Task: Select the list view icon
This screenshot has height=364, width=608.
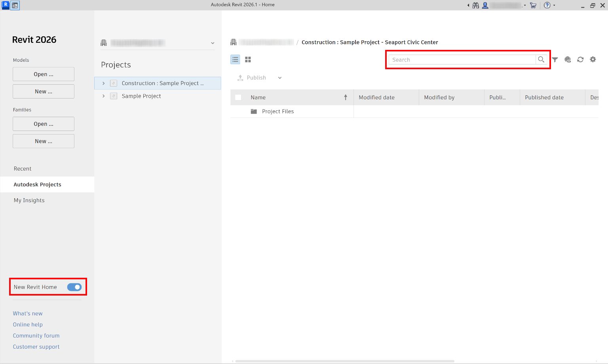Action: pyautogui.click(x=235, y=59)
